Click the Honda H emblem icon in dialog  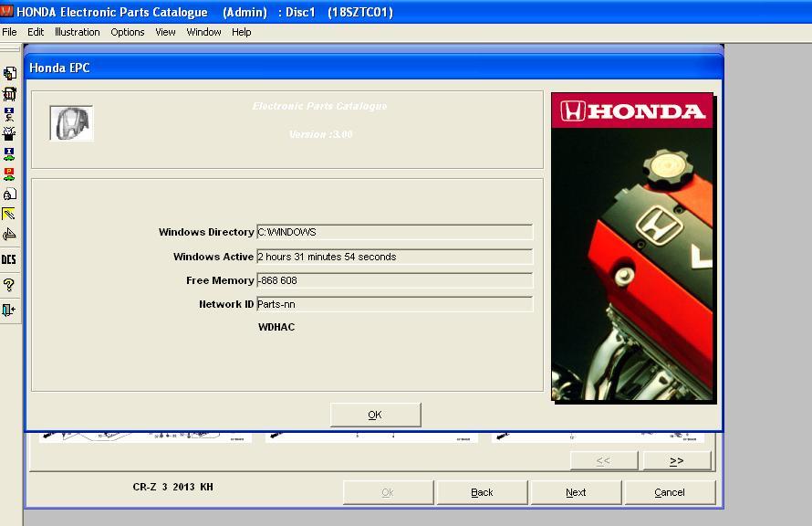[71, 122]
